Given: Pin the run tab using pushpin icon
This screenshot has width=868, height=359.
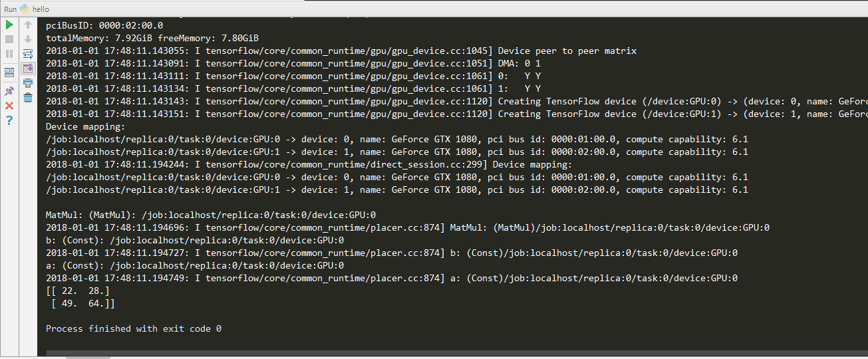Looking at the screenshot, I should 9,91.
